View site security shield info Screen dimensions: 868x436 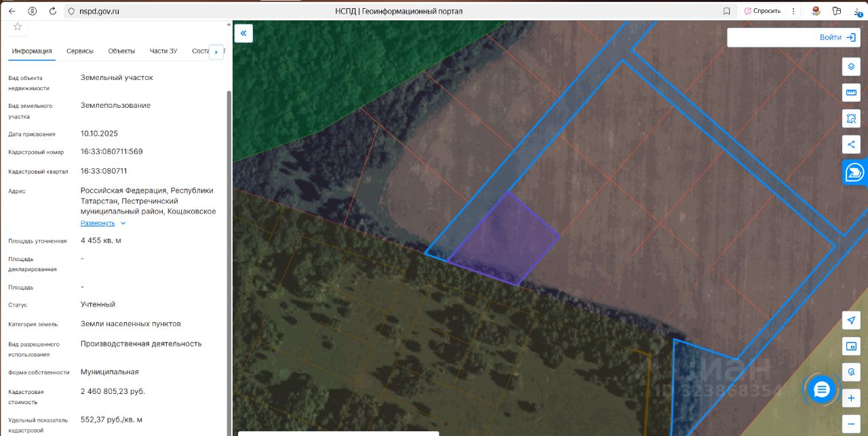tap(71, 11)
